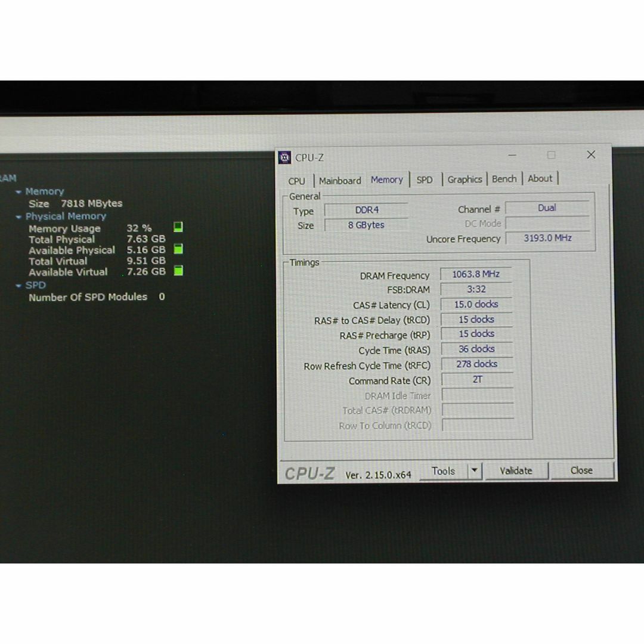Open the CPU tab
The height and width of the screenshot is (644, 644).
pos(296,181)
